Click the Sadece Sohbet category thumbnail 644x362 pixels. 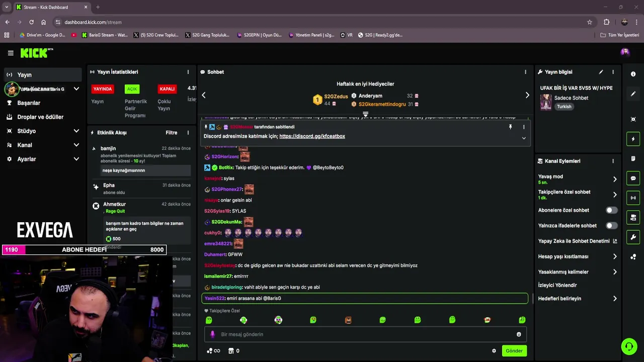(x=545, y=102)
